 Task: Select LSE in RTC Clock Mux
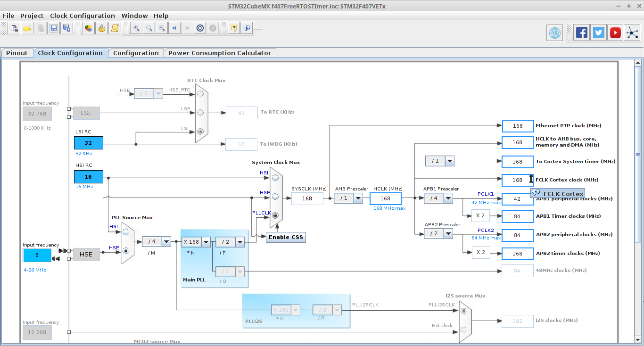coord(200,113)
